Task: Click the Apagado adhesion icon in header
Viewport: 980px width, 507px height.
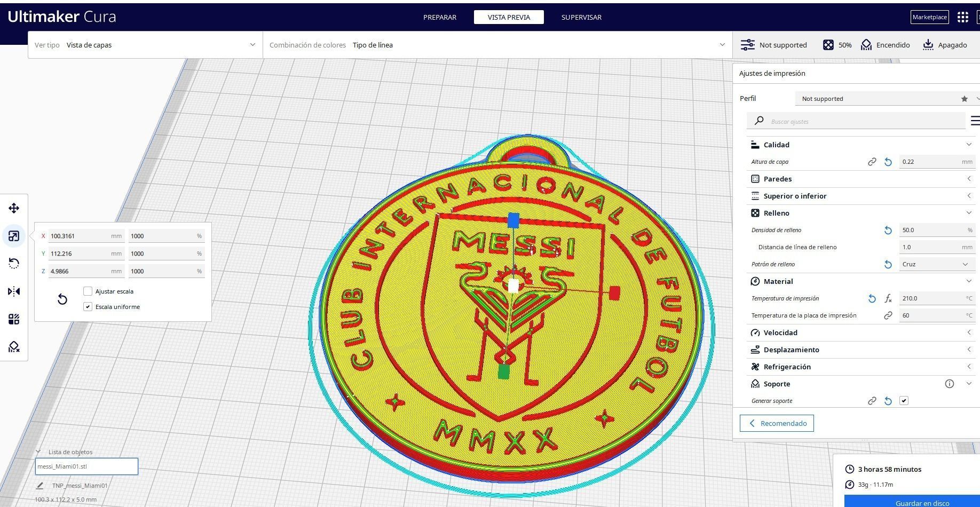Action: point(928,45)
